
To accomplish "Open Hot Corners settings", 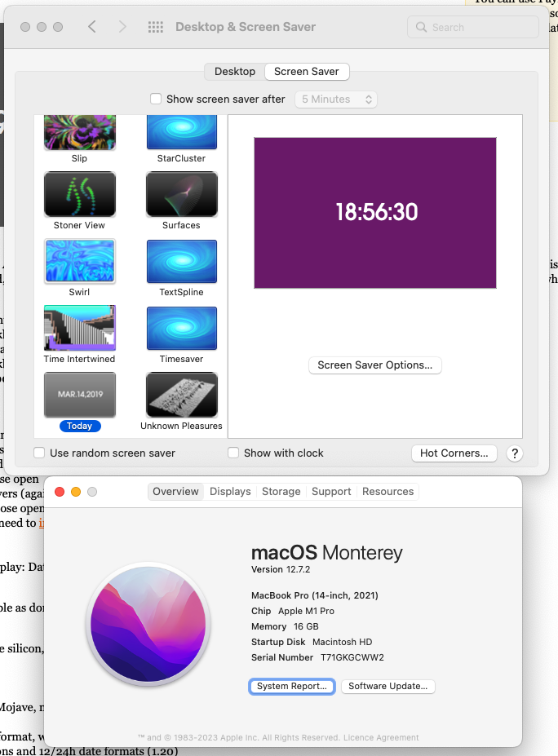I will point(454,453).
